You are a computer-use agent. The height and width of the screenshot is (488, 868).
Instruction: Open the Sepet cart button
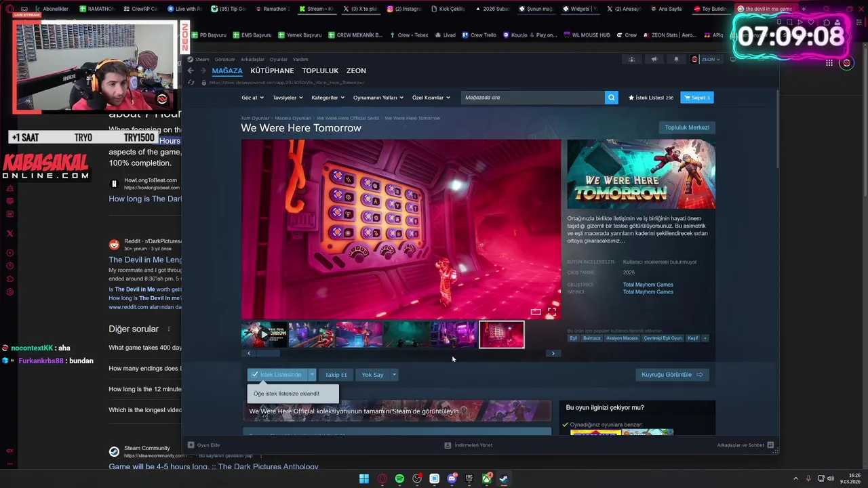click(697, 98)
